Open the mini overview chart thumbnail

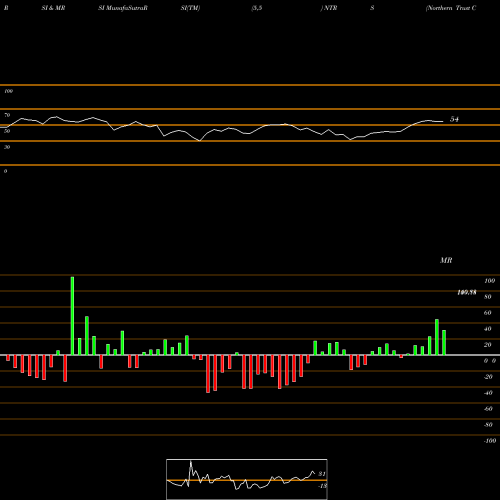pos(247,479)
